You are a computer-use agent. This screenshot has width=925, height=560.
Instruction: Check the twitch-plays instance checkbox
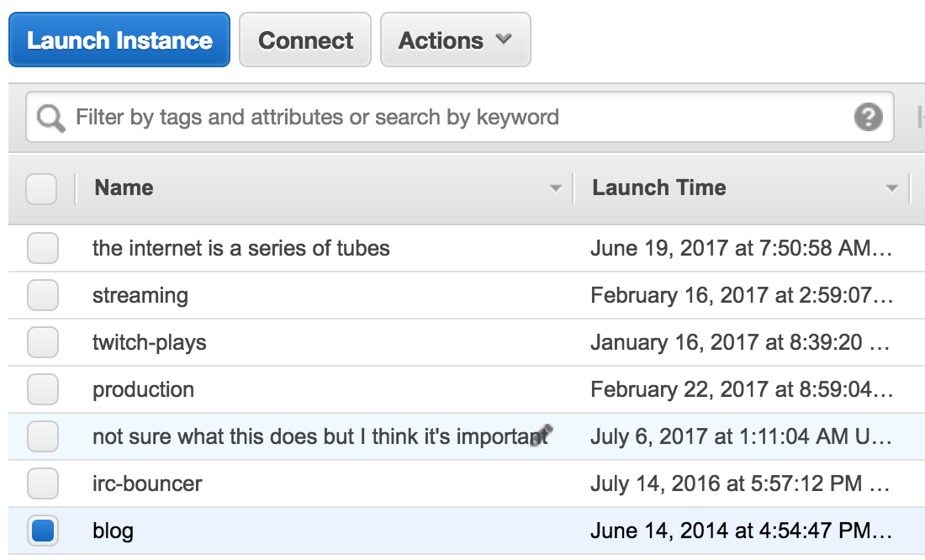pos(42,343)
